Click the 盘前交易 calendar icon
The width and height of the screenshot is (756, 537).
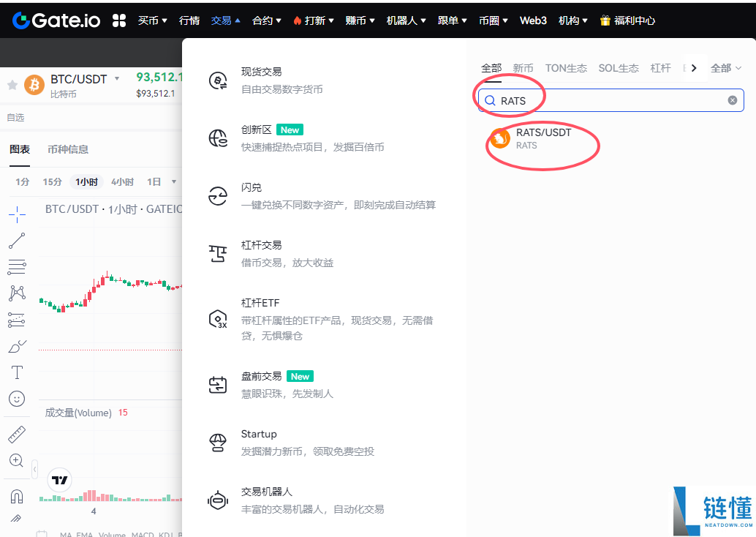(x=218, y=385)
